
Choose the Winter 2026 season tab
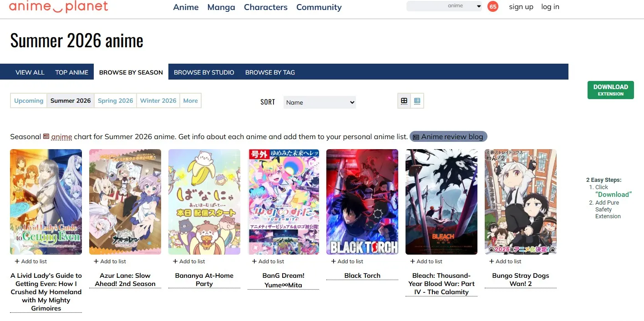[x=158, y=100]
